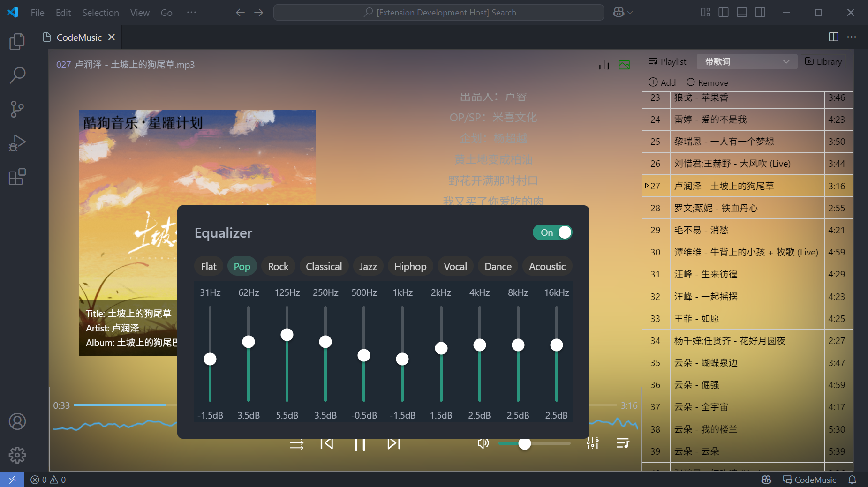Select the Jazz equalizer preset
868x487 pixels.
(368, 266)
